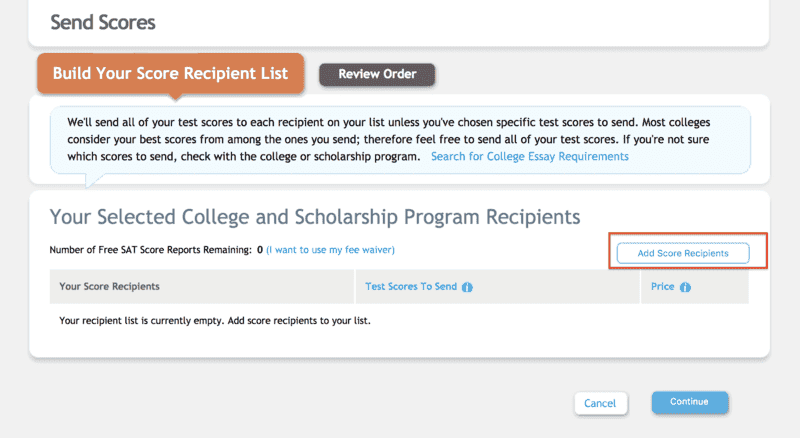
Task: Click the empty recipient list message row
Action: 215,321
